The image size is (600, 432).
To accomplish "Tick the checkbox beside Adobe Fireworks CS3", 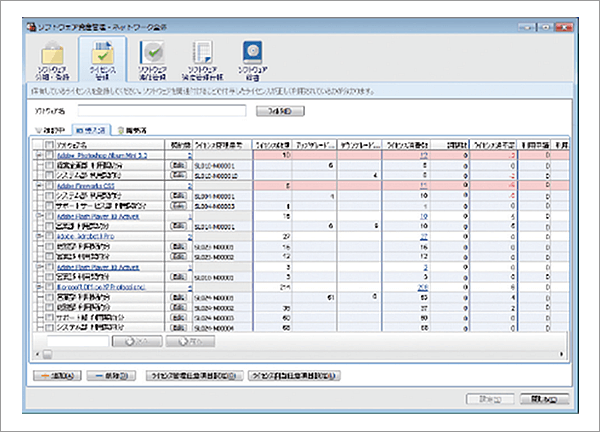I will coord(49,185).
